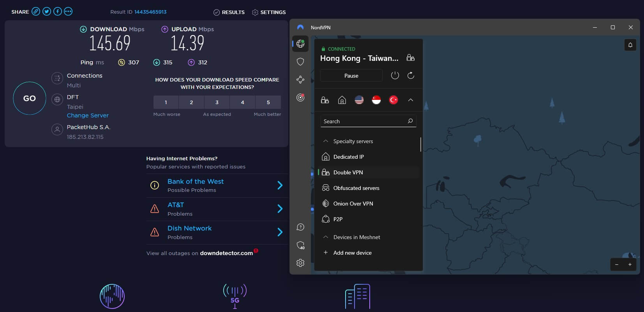Rate download speed as 5

(268, 102)
